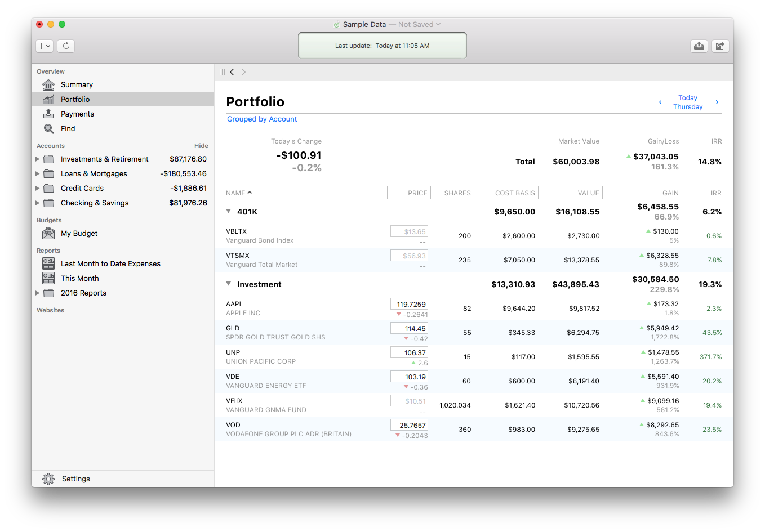Screen dimensions: 765x532
Task: Select Find in the sidebar
Action: pyautogui.click(x=122, y=128)
